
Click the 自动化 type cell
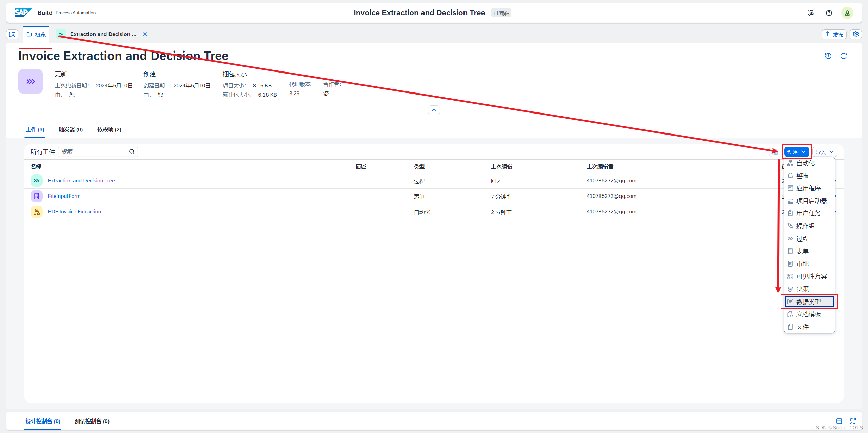tap(422, 212)
